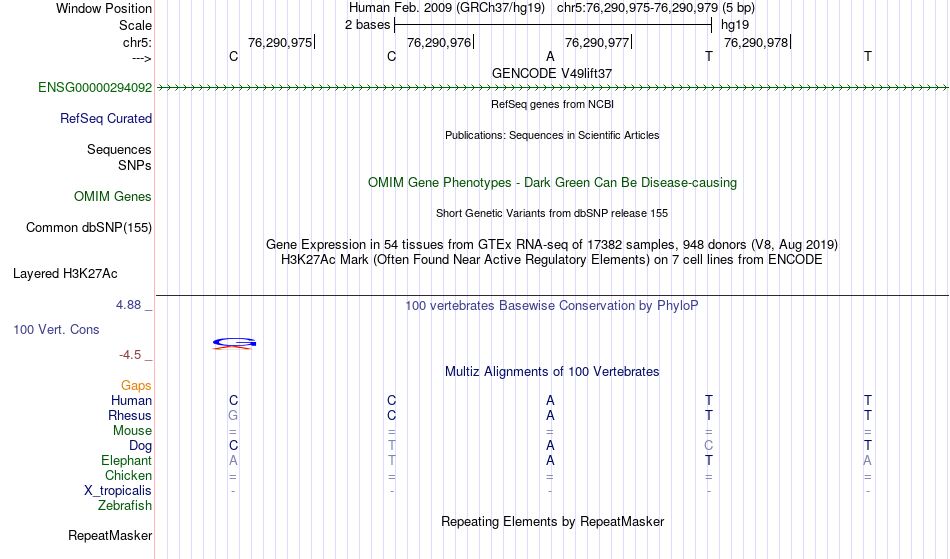Click Repeating Elements by RepeatMasker title
This screenshot has height=559, width=950.
tap(553, 522)
